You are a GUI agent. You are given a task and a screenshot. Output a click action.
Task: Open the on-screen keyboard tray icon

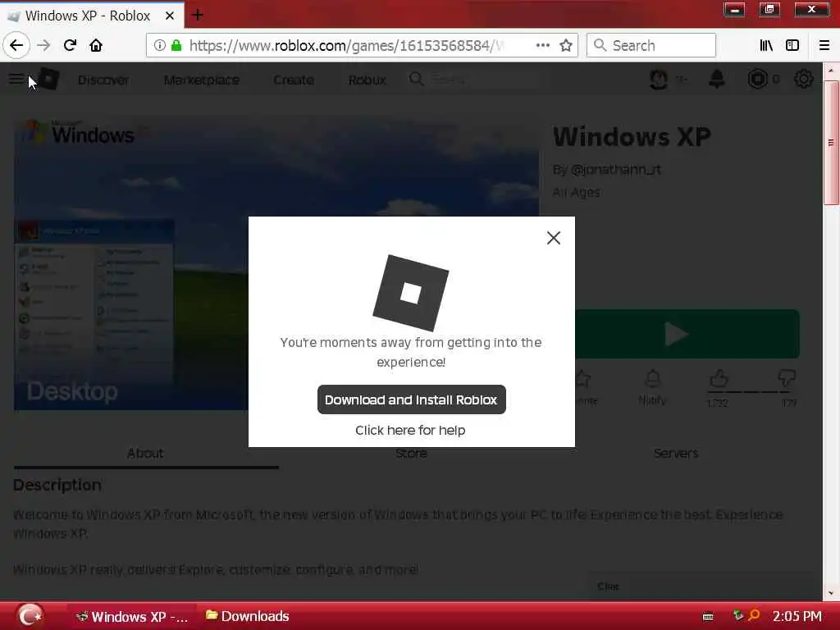(x=708, y=617)
